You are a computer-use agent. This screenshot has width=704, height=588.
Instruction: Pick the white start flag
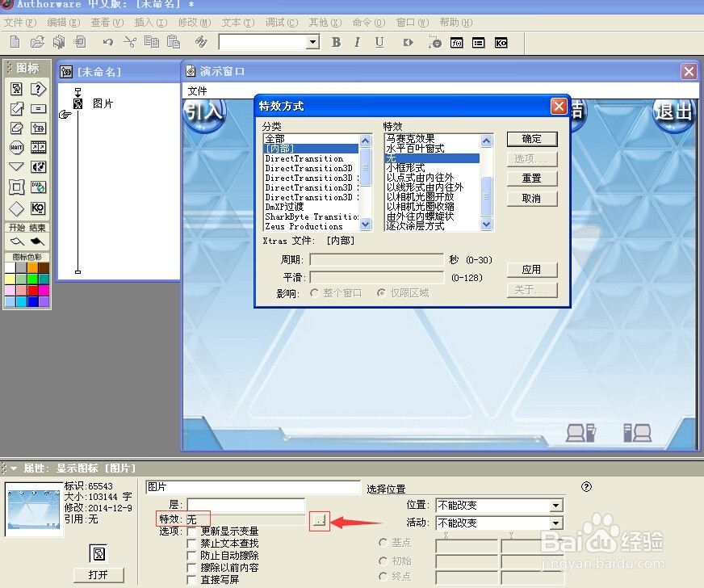[x=17, y=241]
